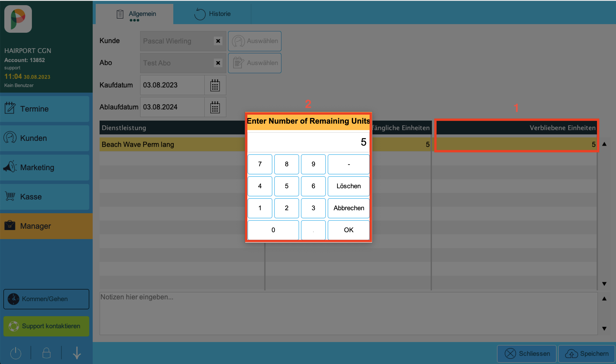
Task: Click the table scroll down arrow
Action: [604, 284]
